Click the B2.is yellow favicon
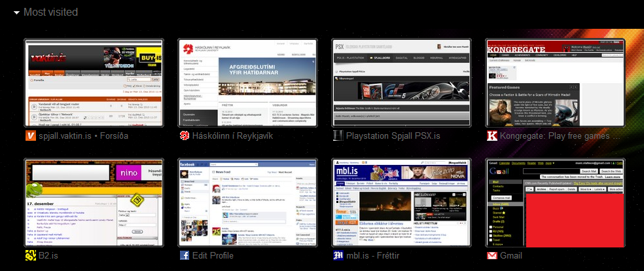The width and height of the screenshot is (644, 271). pos(30,255)
